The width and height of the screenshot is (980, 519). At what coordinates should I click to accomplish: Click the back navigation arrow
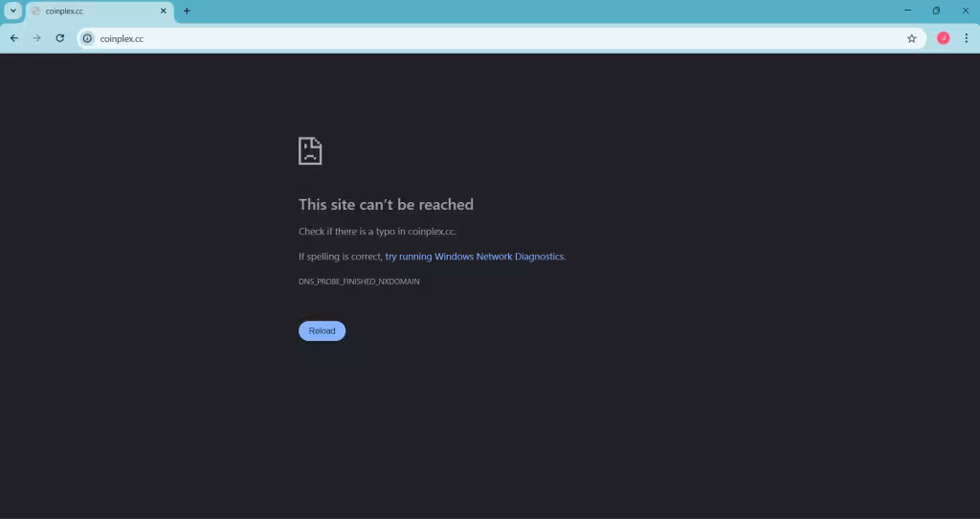click(13, 38)
